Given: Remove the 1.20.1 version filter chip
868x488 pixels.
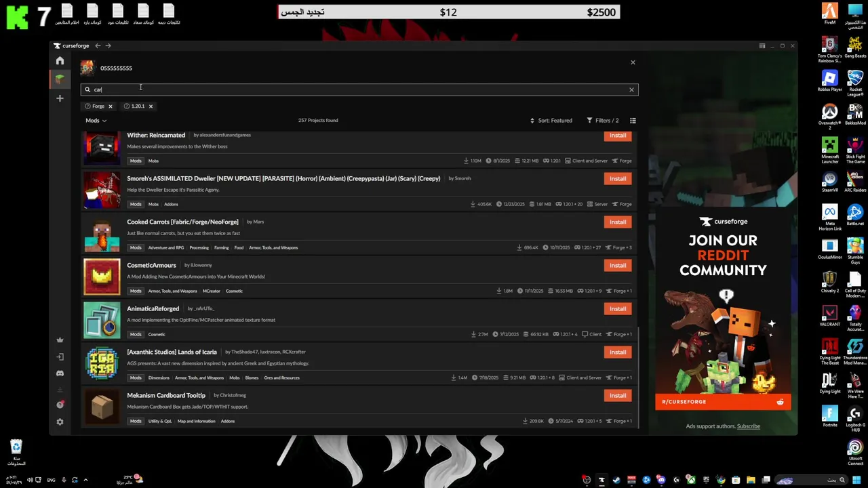Looking at the screenshot, I should pyautogui.click(x=151, y=106).
